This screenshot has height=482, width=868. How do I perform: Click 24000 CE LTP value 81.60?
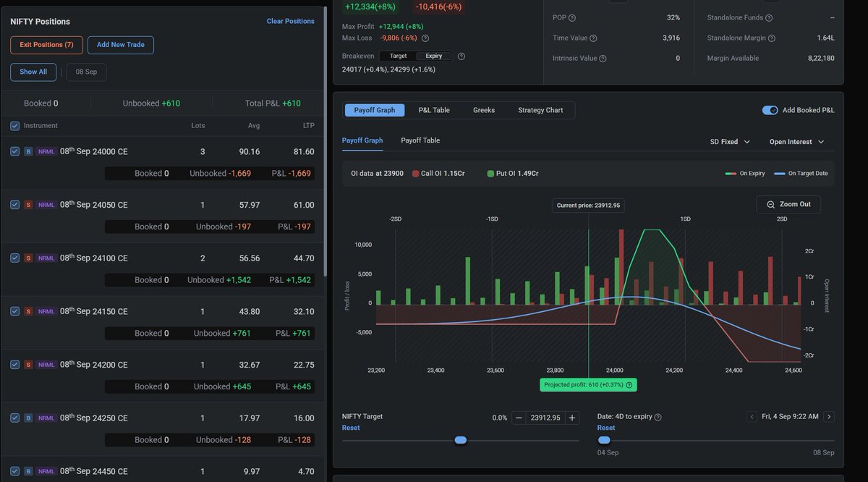(x=304, y=152)
